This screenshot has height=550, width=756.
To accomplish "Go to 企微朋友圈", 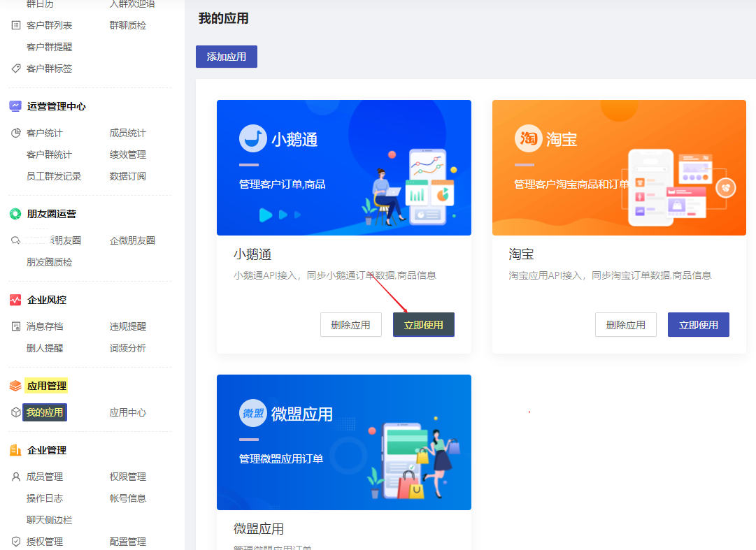I will pyautogui.click(x=132, y=240).
